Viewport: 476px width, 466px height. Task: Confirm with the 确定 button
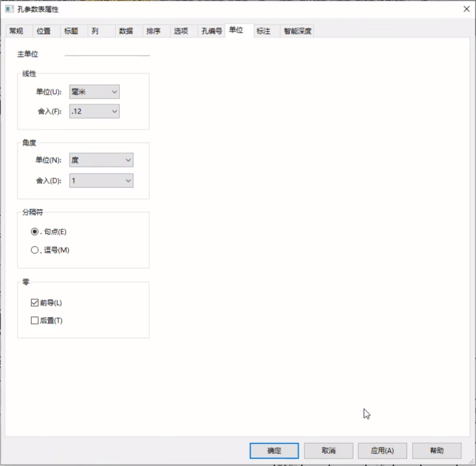pyautogui.click(x=274, y=451)
